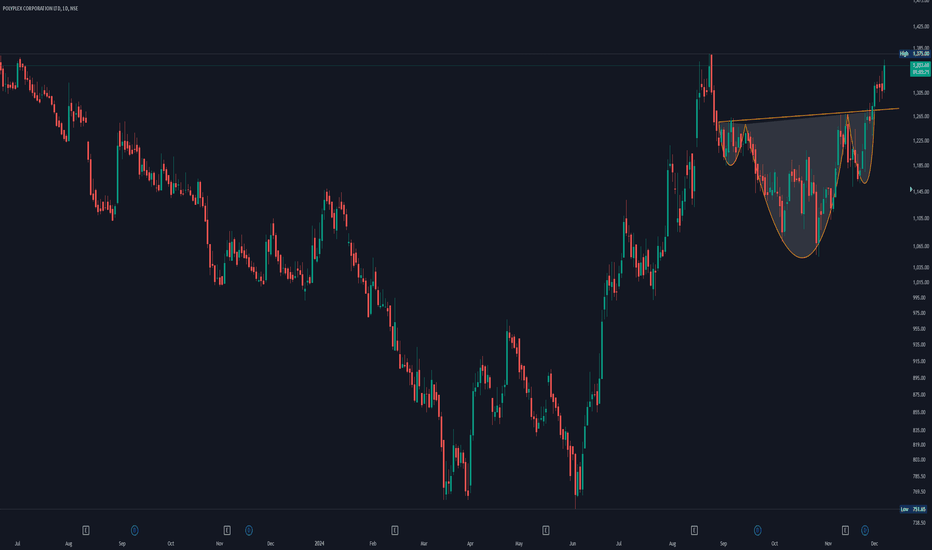
Task: Click the 875.00 price scale value
Action: [x=922, y=395]
